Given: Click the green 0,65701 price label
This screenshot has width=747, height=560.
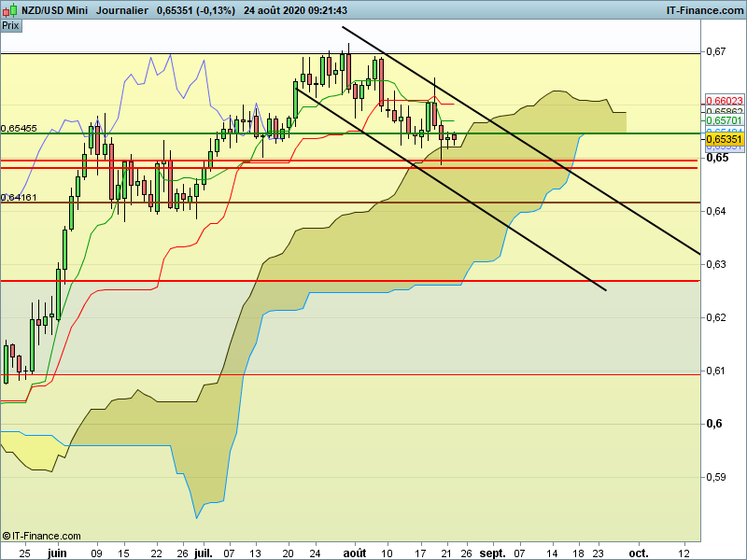Looking at the screenshot, I should point(725,120).
